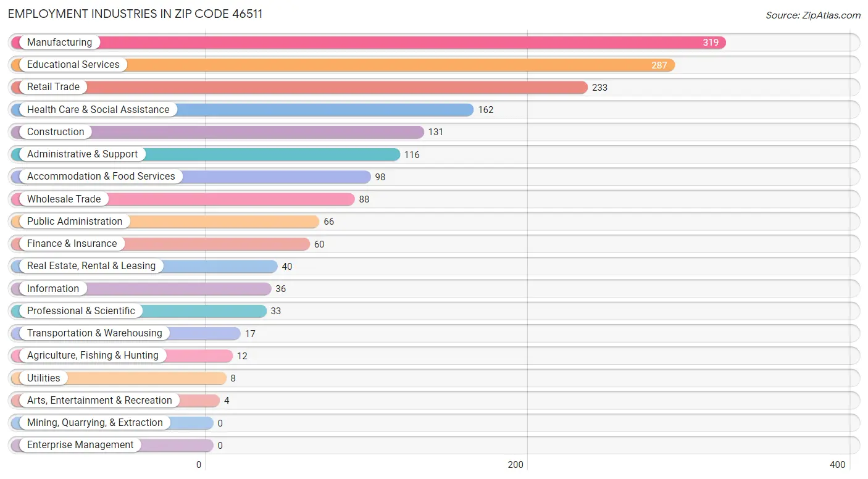Click the value 88 beside Wholesale Trade
Image resolution: width=868 pixels, height=479 pixels.
(x=364, y=199)
